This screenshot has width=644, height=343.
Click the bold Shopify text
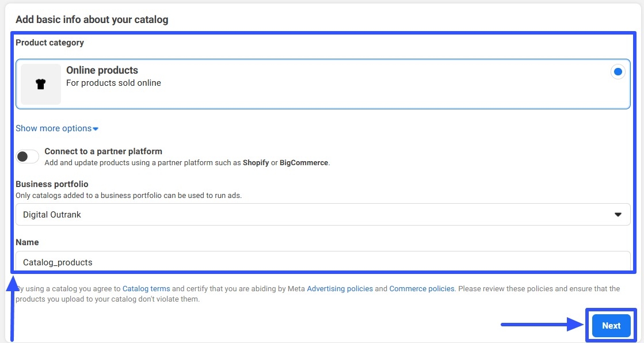(x=256, y=163)
